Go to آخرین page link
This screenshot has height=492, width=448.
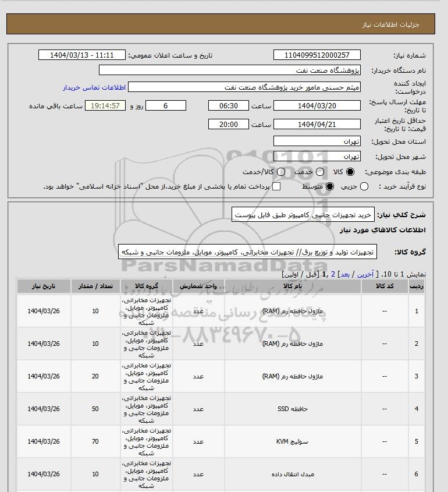pyautogui.click(x=365, y=274)
